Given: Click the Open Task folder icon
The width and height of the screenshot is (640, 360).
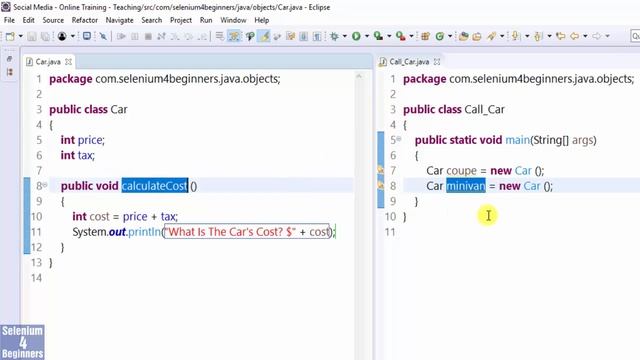Looking at the screenshot, I should click(477, 36).
